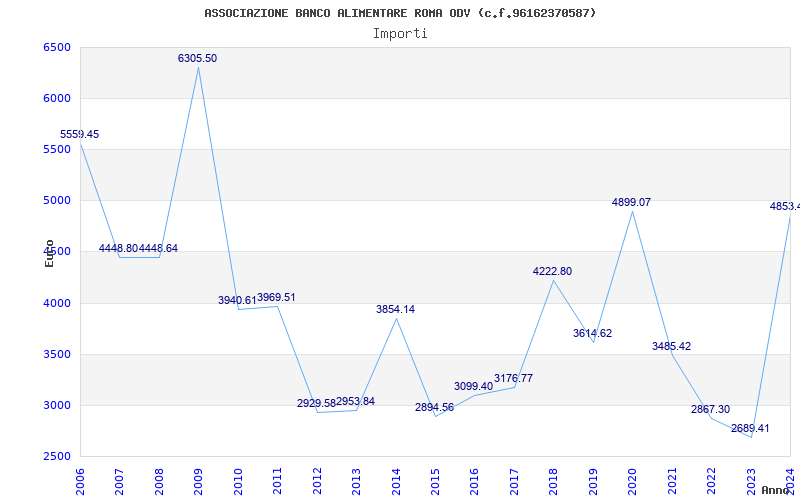
Task: Select the 2867.30 value label
Action: (711, 410)
